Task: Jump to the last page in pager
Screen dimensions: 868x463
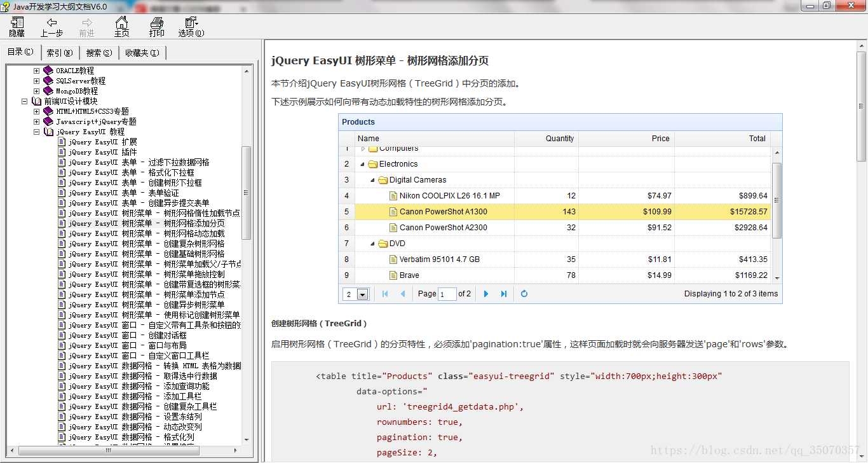Action: pos(504,294)
